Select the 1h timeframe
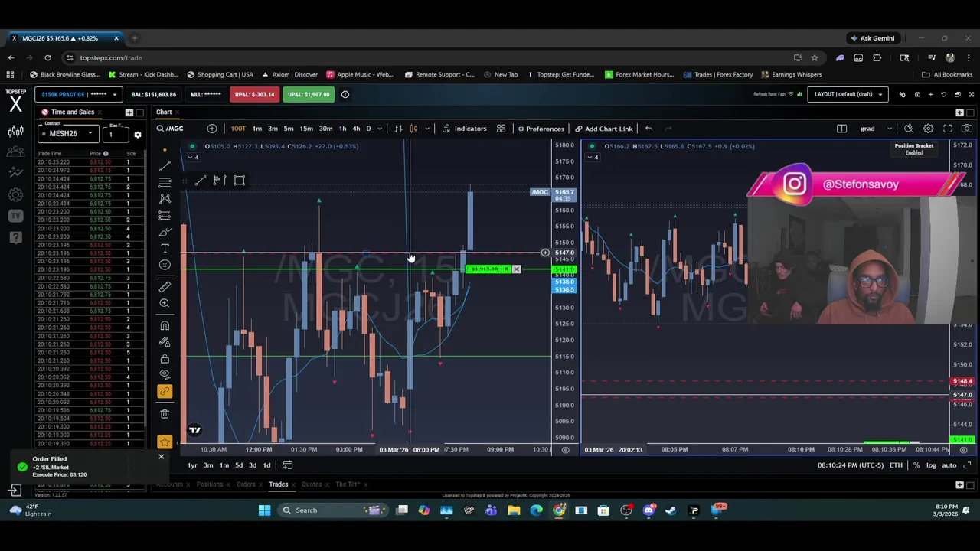 point(342,129)
